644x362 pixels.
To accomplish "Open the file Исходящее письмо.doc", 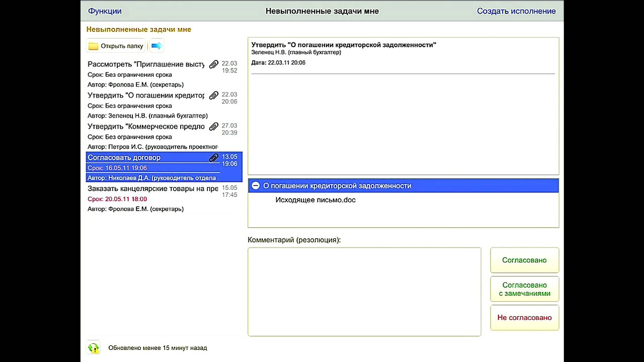I will click(x=315, y=200).
